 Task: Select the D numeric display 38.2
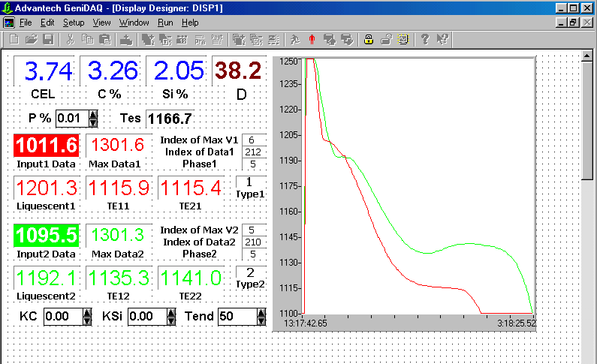(x=238, y=71)
